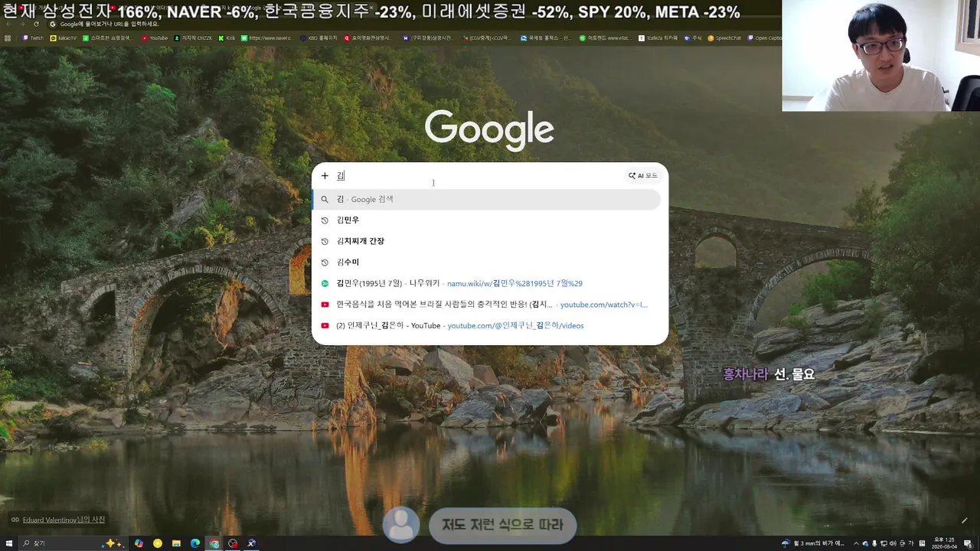Viewport: 980px width, 551px height.
Task: Click the plus icon in the search box
Action: pos(325,176)
